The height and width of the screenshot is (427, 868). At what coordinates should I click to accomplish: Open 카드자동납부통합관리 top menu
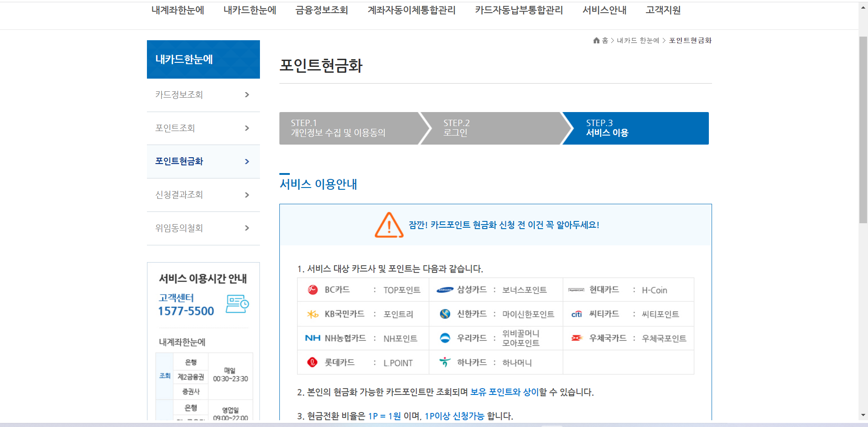pyautogui.click(x=519, y=10)
